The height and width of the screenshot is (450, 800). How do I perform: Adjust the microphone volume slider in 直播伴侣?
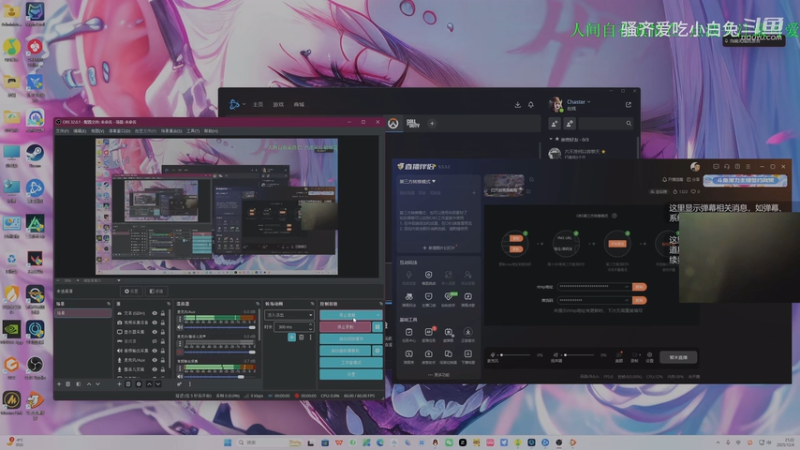tap(516, 355)
